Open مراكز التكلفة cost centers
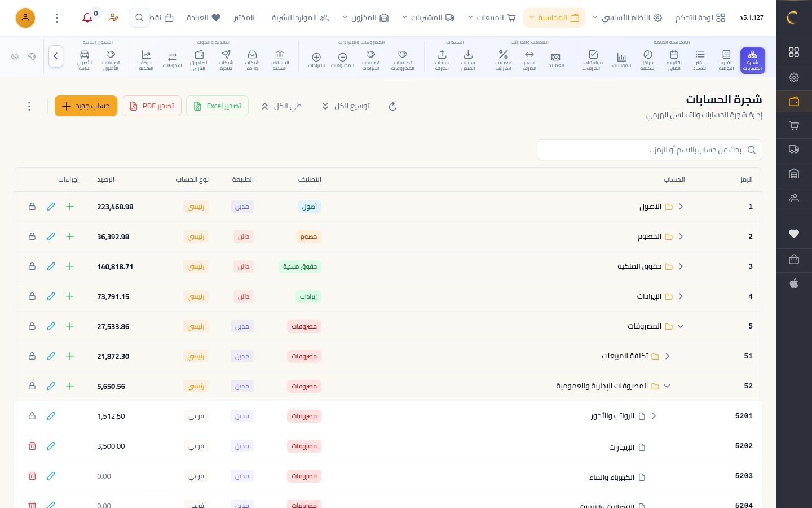The width and height of the screenshot is (812, 508). [647, 60]
